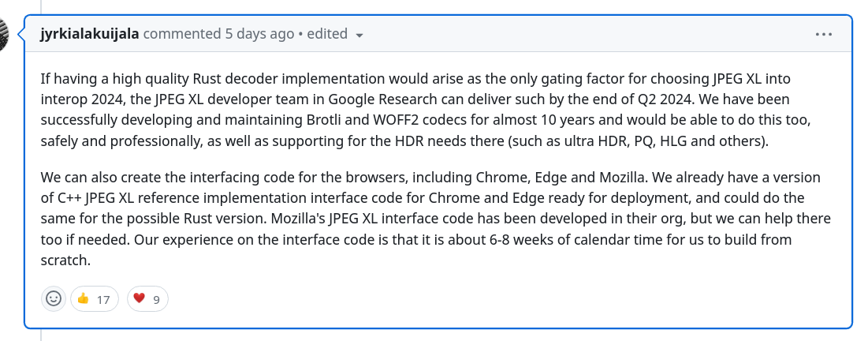Open the "edited" revisions dropdown label
868x341 pixels.
coord(327,34)
